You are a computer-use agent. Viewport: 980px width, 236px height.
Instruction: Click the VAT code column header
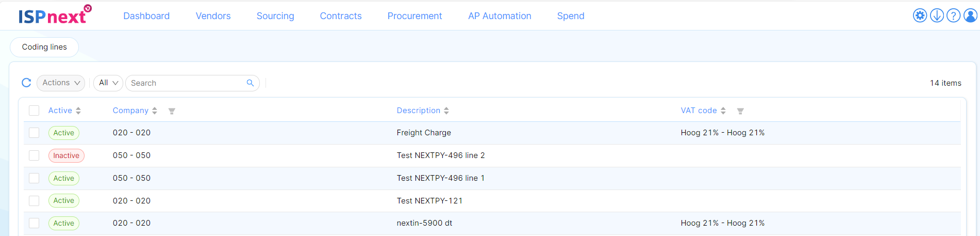[x=699, y=111]
